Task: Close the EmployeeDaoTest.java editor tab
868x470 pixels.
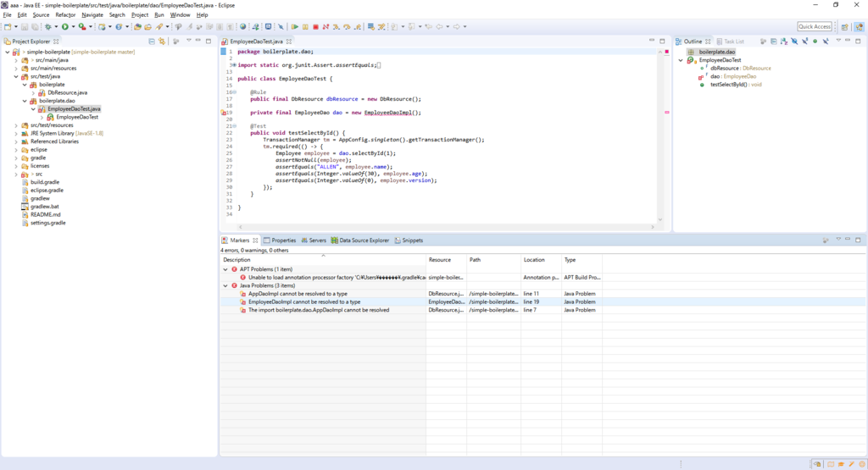Action: (289, 41)
